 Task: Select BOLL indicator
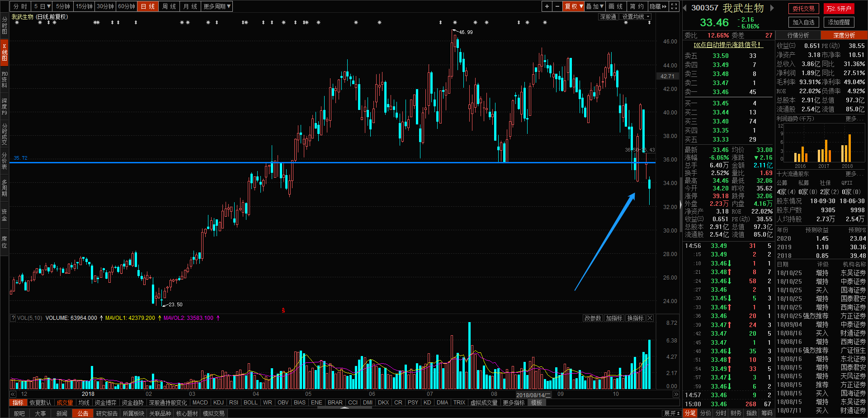[x=250, y=403]
